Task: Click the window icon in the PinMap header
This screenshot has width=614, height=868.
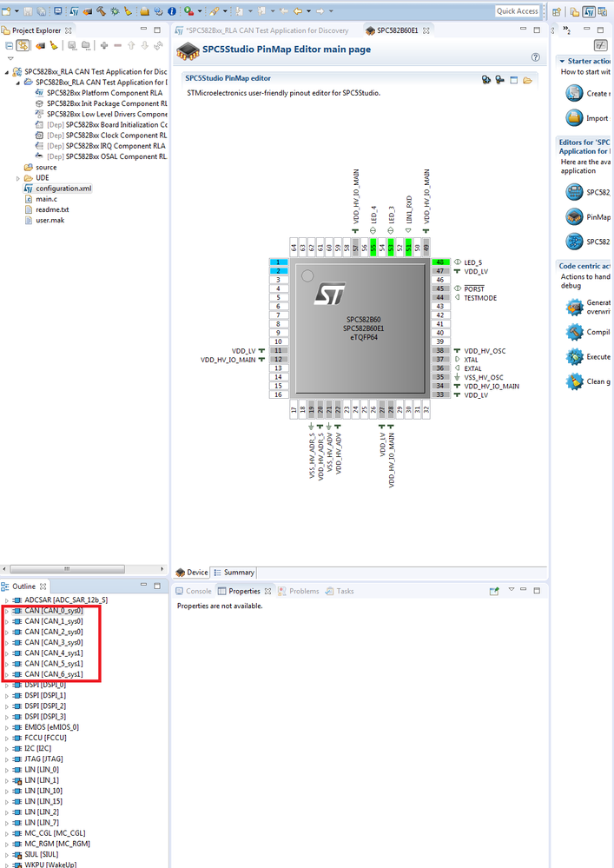Action: coord(514,80)
